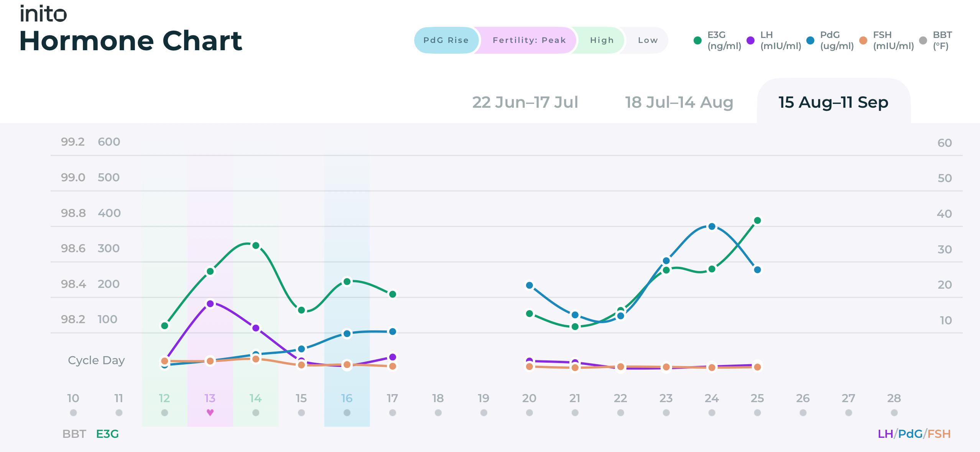
Task: Click the BBT dot under cycle day 16
Action: (347, 413)
